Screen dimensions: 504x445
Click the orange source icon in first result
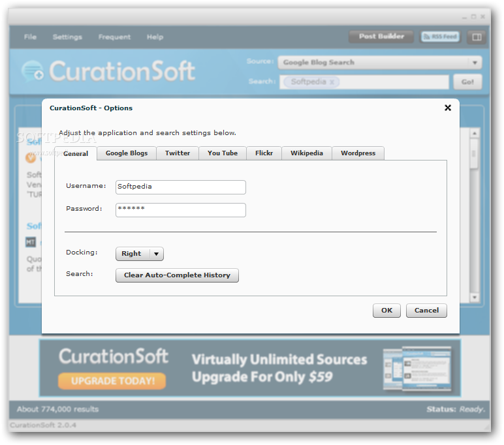[x=31, y=157]
